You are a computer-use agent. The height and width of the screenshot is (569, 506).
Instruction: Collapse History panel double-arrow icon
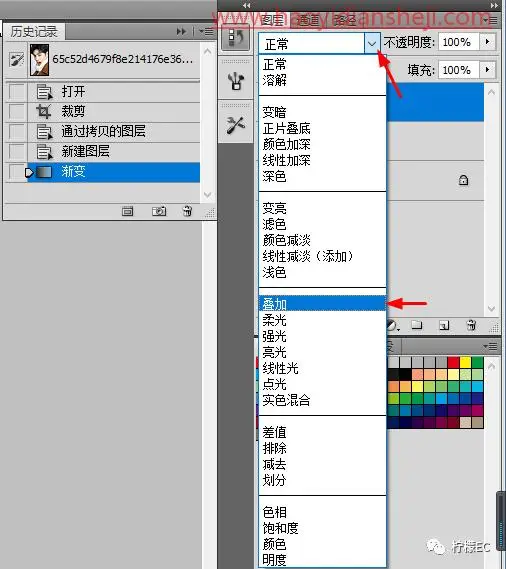pos(181,32)
